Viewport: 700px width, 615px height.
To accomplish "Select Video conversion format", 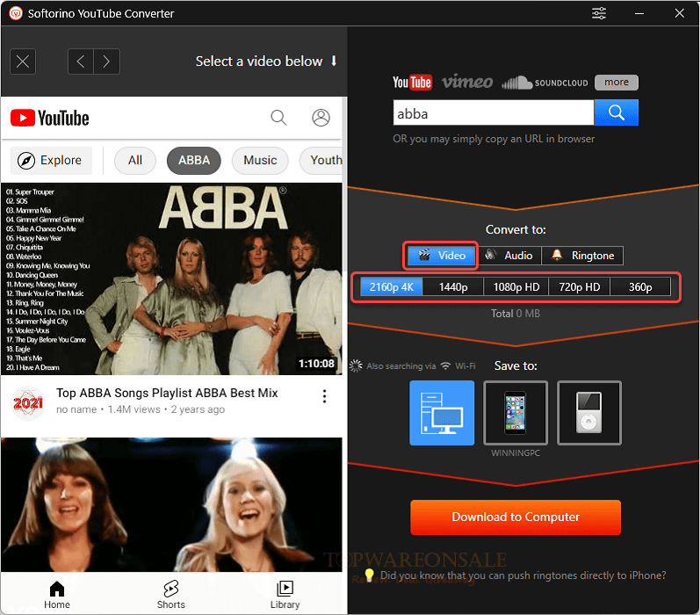I will click(442, 256).
